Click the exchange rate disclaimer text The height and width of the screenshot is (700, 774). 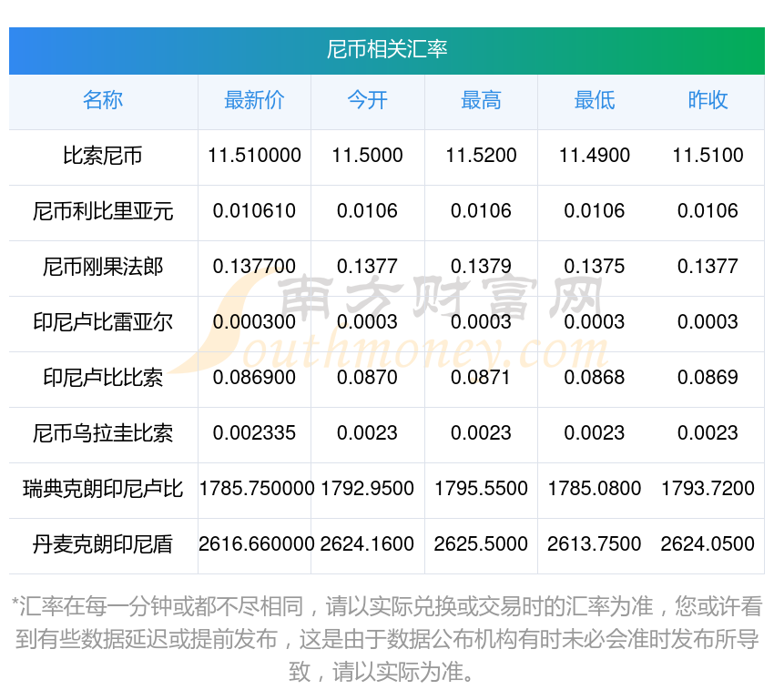(x=387, y=639)
